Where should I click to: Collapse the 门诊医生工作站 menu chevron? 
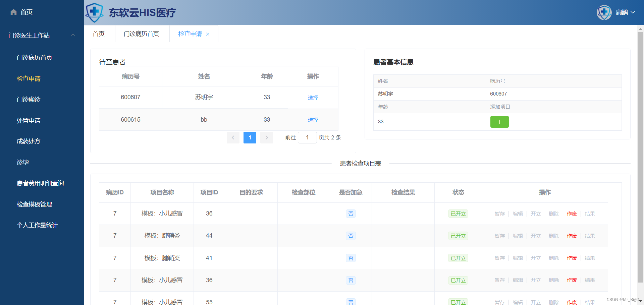pyautogui.click(x=73, y=35)
